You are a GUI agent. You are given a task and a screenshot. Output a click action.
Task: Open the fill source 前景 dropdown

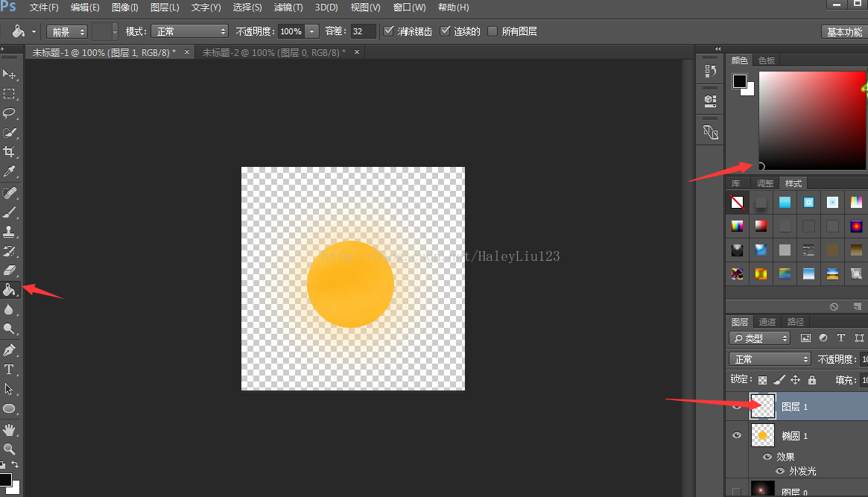[x=67, y=31]
